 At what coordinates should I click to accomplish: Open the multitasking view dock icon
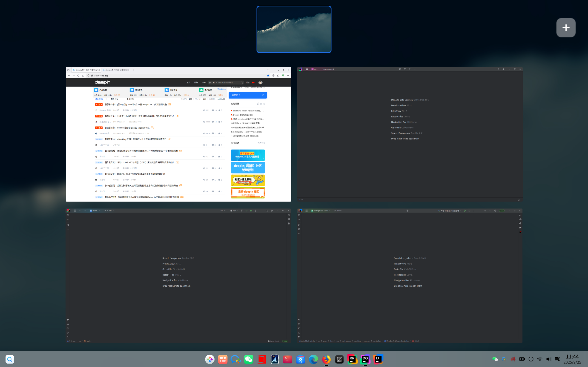click(x=223, y=359)
